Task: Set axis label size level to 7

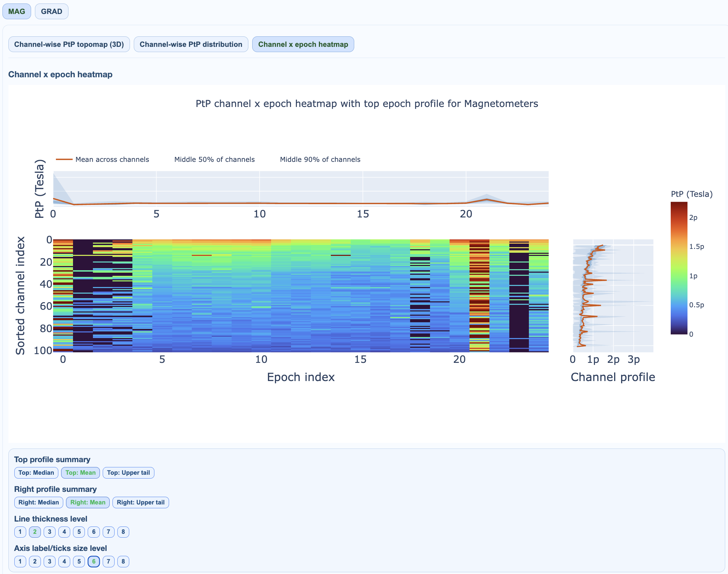Action: [108, 561]
